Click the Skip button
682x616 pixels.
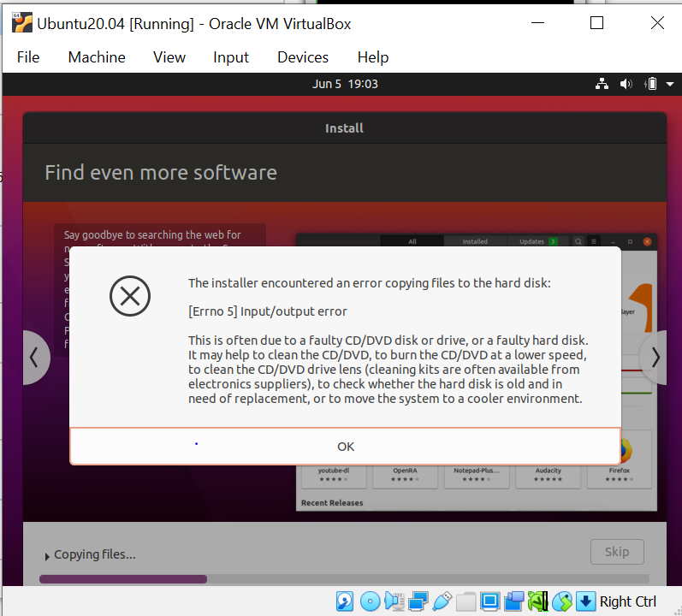(x=617, y=552)
